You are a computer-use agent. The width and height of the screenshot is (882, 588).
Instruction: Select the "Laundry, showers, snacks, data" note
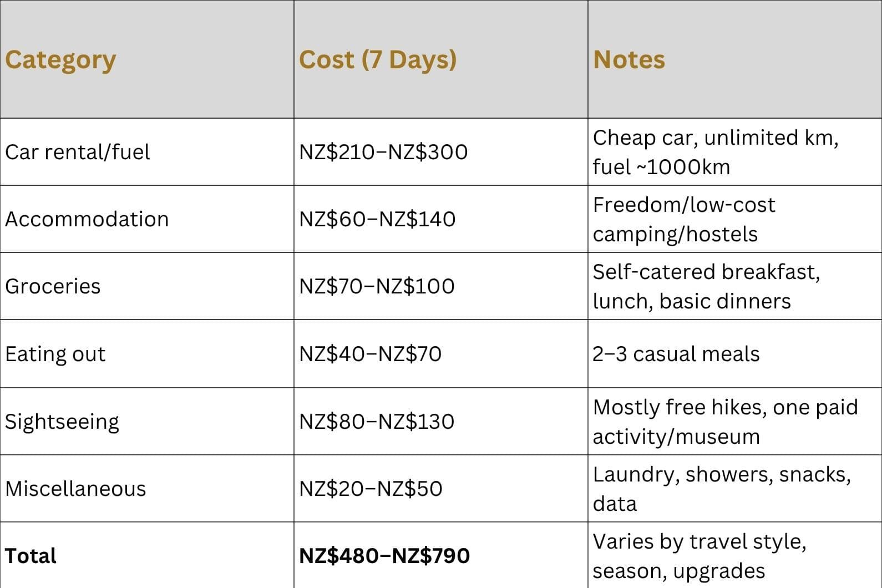(x=721, y=489)
